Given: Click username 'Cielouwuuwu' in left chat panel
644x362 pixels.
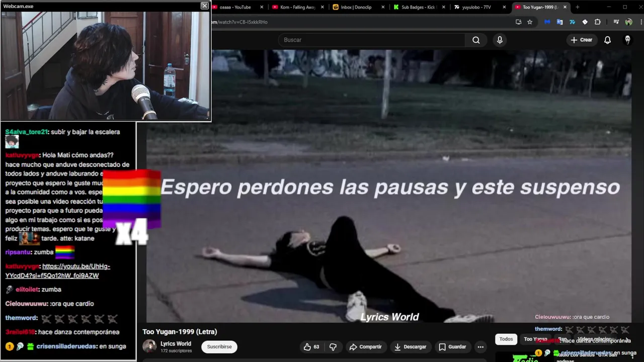Looking at the screenshot, I should (26, 304).
